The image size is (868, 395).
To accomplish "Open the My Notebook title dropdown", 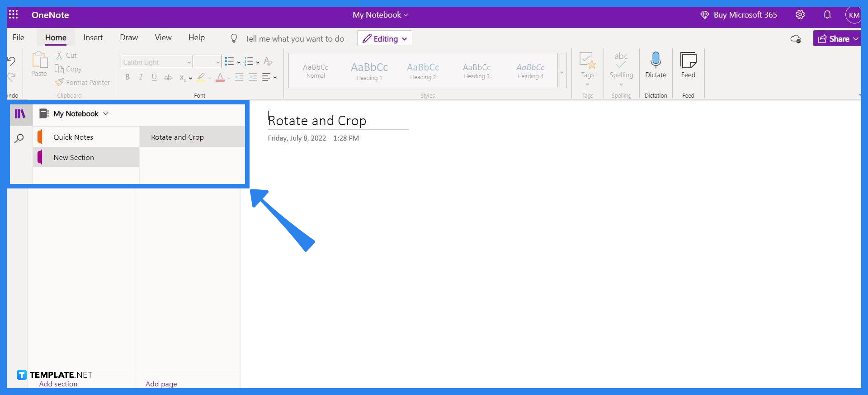I will coord(380,15).
